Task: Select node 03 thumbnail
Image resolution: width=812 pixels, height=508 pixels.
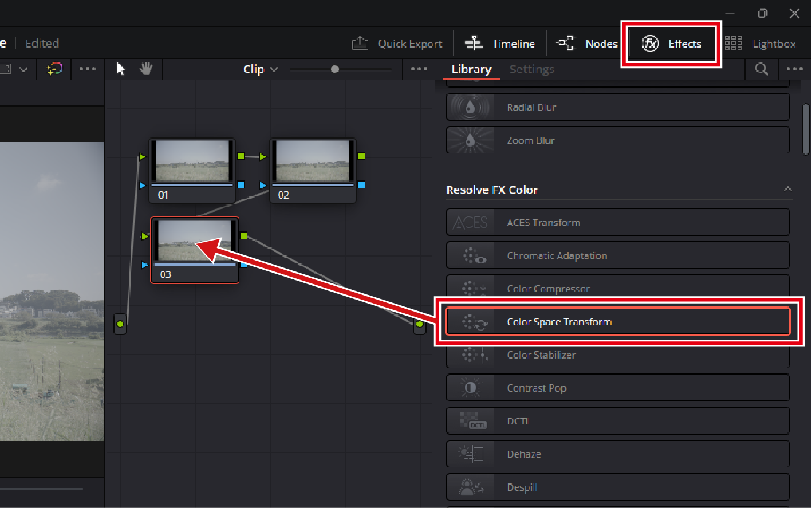Action: pyautogui.click(x=195, y=242)
